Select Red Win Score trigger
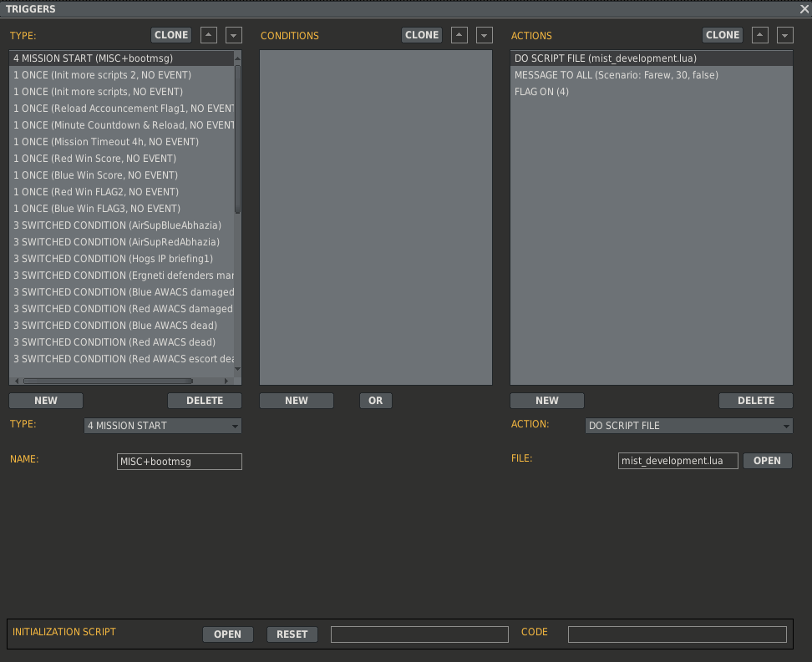Viewport: 812px width, 662px height. pyautogui.click(x=122, y=159)
